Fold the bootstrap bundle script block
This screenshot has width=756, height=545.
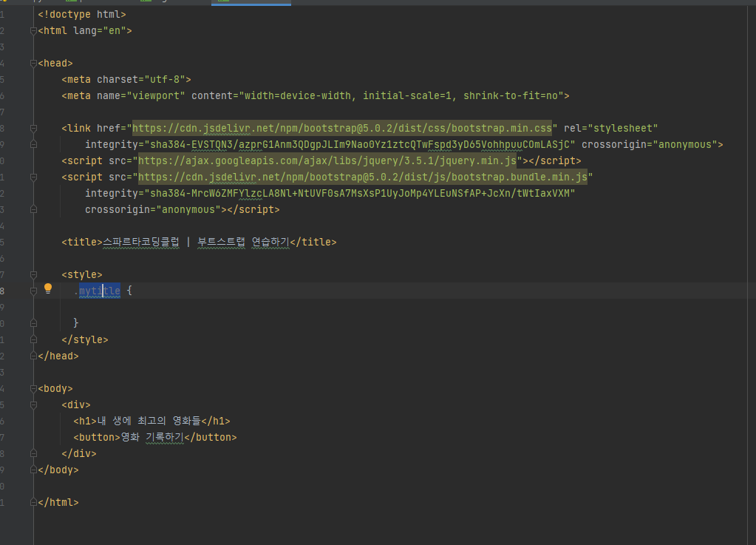click(x=33, y=177)
